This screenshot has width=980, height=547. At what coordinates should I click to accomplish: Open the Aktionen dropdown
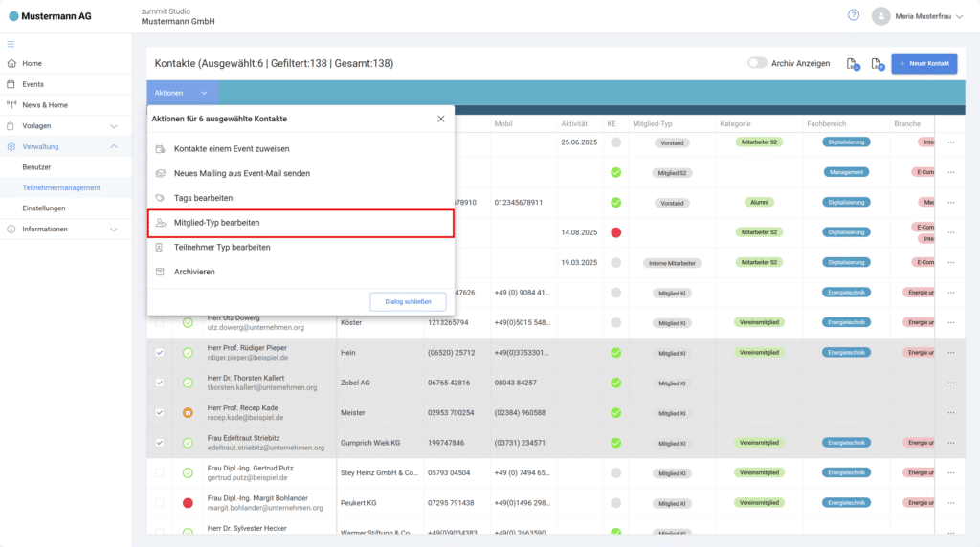pyautogui.click(x=182, y=93)
